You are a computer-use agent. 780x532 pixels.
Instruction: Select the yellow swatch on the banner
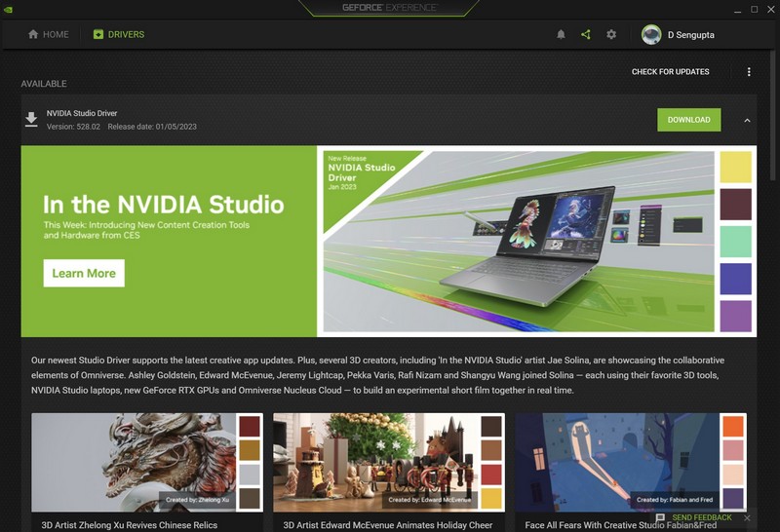736,167
